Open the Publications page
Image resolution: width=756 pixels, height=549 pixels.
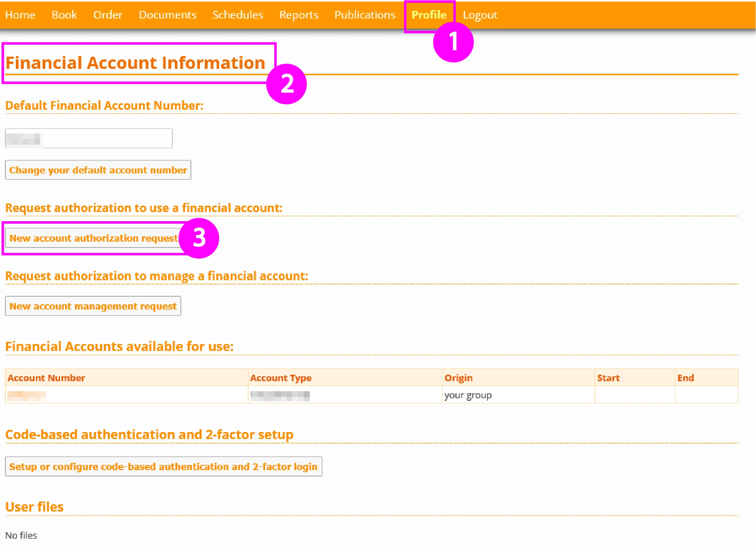click(x=365, y=15)
